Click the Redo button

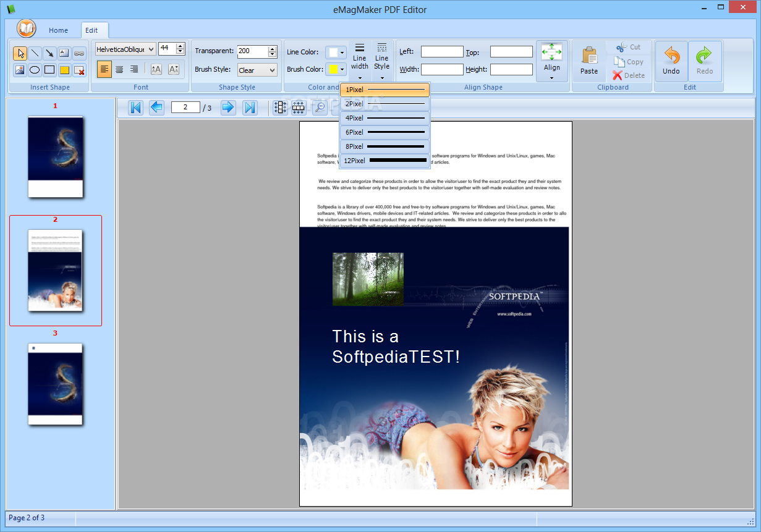[x=705, y=61]
